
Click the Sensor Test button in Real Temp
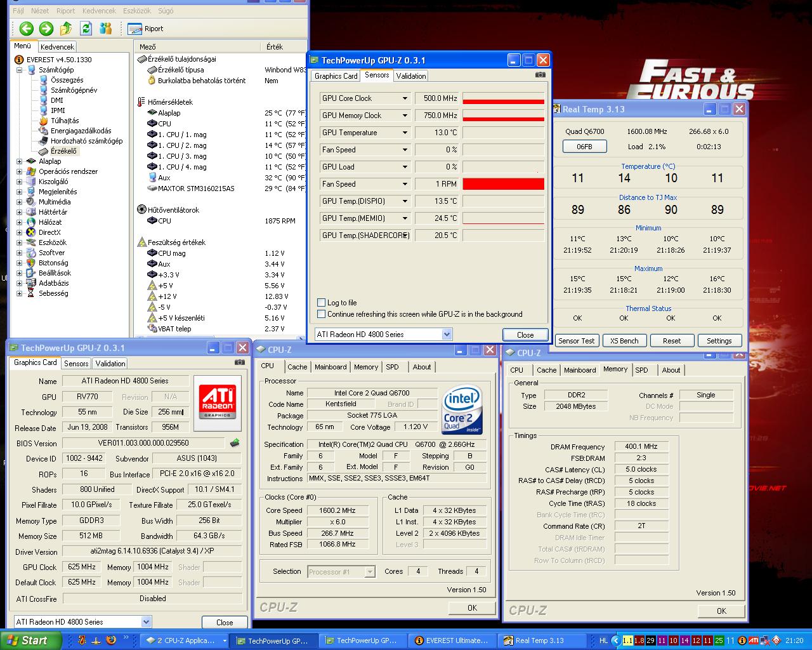577,341
